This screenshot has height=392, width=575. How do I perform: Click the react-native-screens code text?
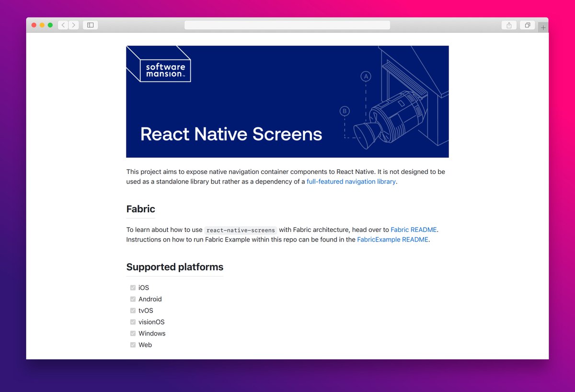point(241,230)
